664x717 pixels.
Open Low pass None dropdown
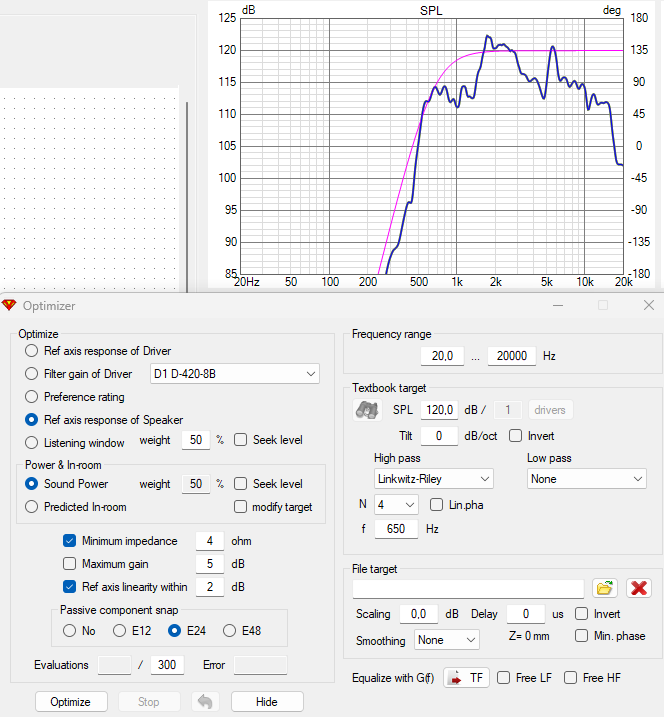[586, 479]
